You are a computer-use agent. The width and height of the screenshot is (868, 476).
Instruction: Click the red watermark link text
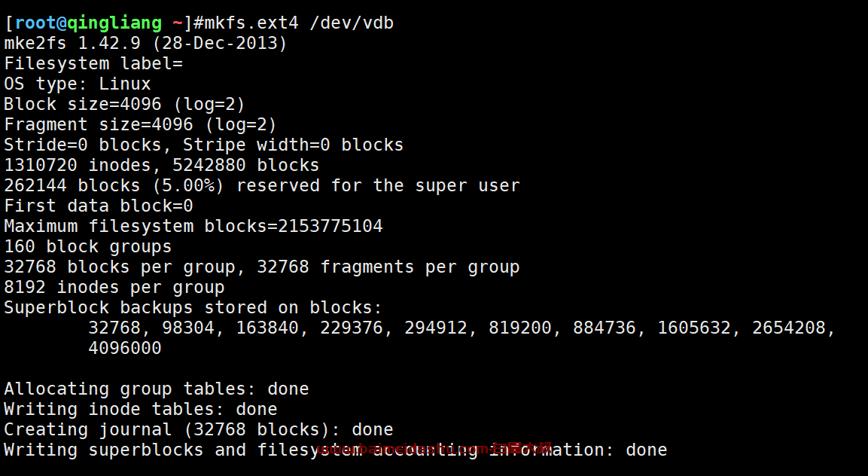(434, 448)
